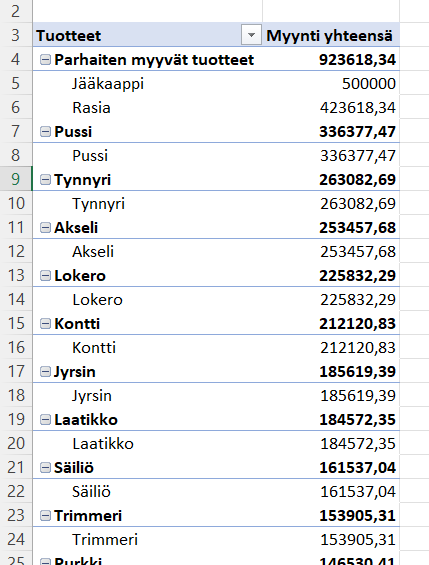The height and width of the screenshot is (565, 429).
Task: Select the Rasia row label cell
Action: pos(148,107)
